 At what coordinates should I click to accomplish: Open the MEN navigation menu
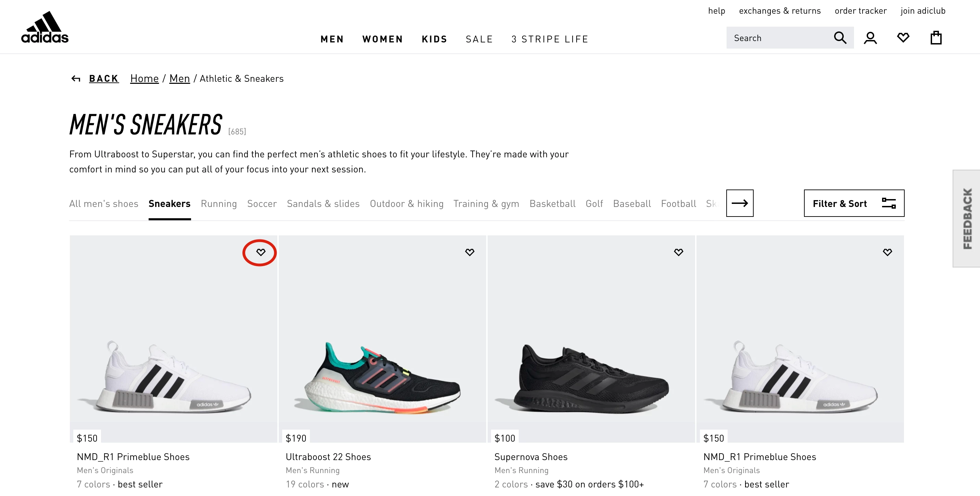(x=332, y=39)
